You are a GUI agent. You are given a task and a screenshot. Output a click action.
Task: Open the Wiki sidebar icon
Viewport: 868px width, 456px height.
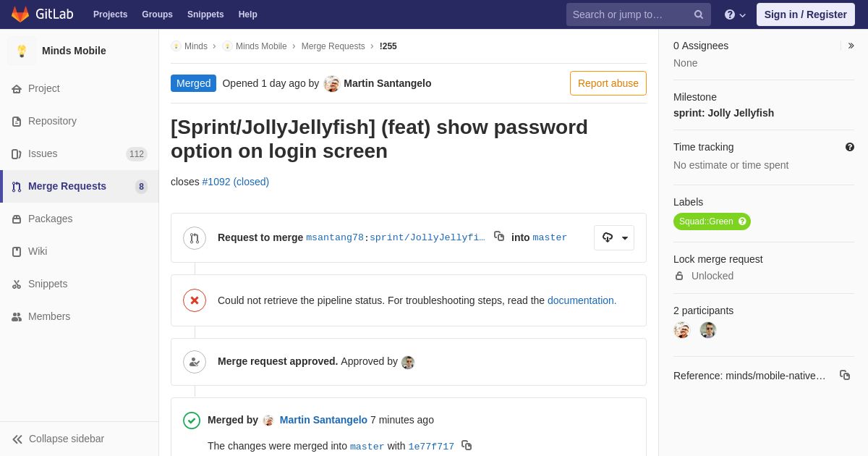pos(17,251)
